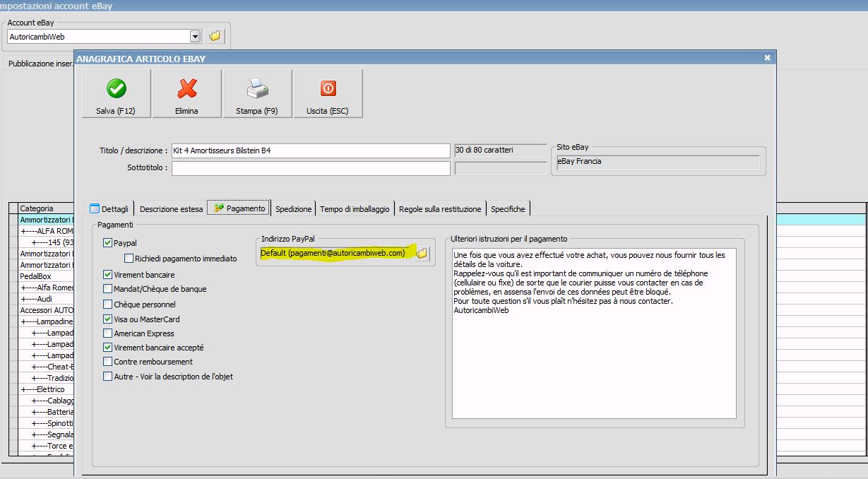Select the +----Alfa Rome category row
Viewport: 868px width, 479px height.
click(x=47, y=288)
